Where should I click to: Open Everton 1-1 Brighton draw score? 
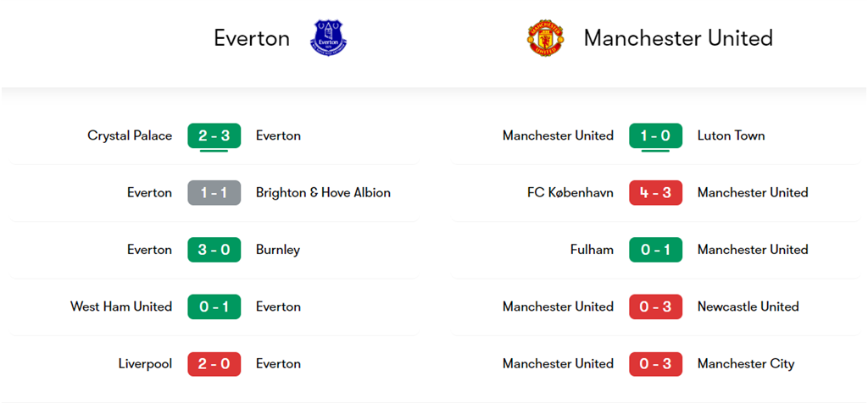[x=214, y=192]
